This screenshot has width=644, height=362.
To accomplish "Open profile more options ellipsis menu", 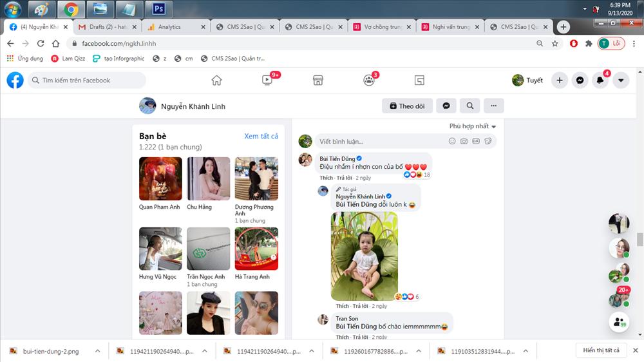I will [x=494, y=106].
